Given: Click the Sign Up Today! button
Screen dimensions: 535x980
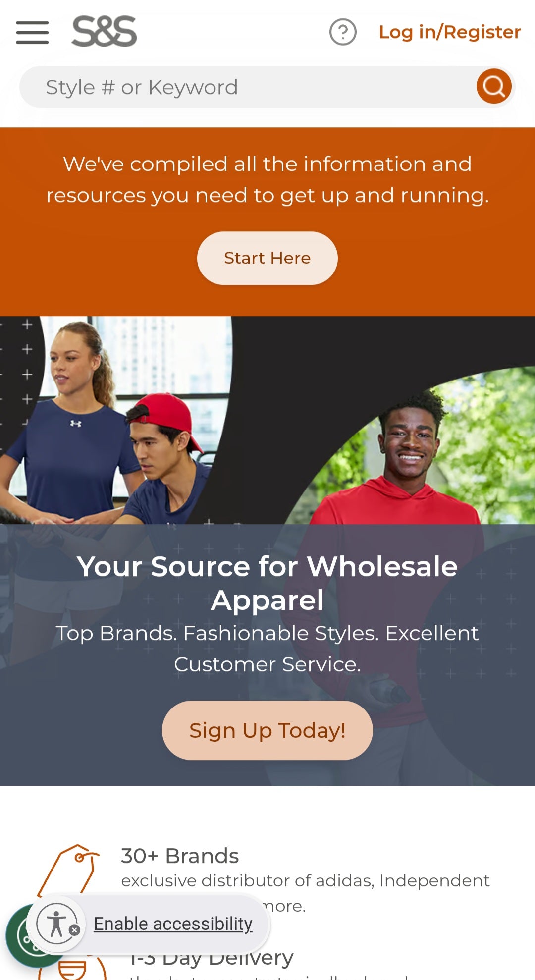Looking at the screenshot, I should click(x=267, y=730).
